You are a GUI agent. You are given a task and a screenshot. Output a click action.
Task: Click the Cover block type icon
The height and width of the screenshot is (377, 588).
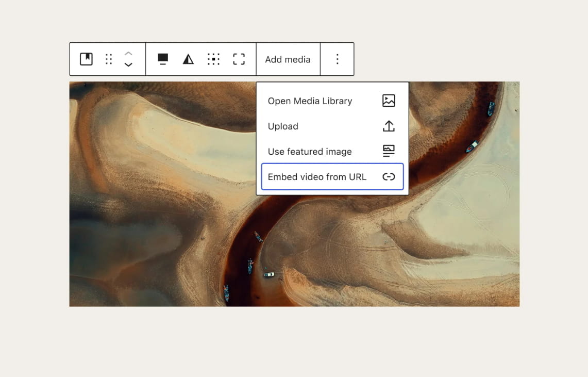(x=86, y=59)
